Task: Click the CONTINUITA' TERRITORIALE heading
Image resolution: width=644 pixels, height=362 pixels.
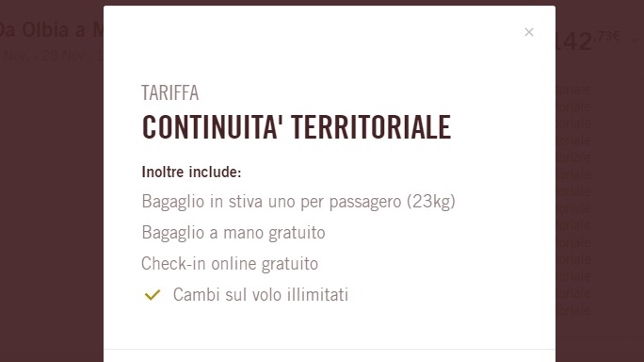Action: pyautogui.click(x=297, y=127)
